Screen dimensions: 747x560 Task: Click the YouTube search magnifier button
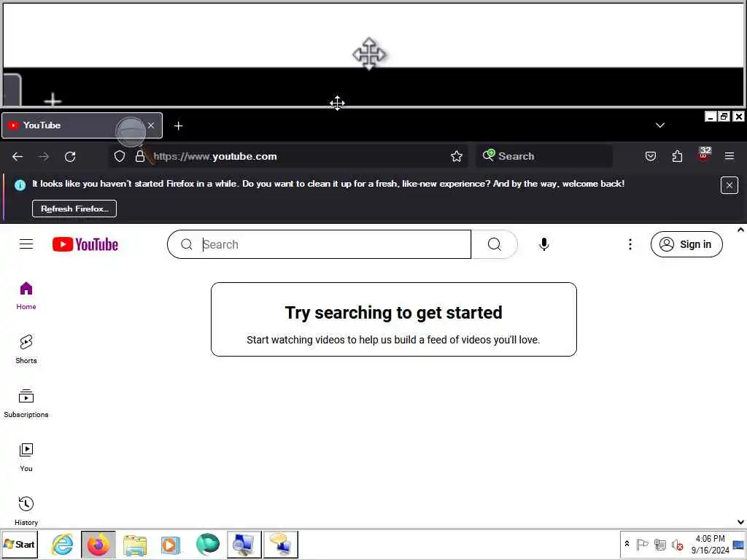tap(495, 244)
